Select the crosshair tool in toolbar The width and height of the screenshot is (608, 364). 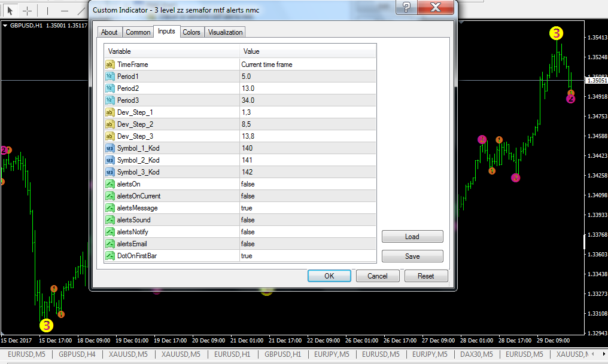[27, 10]
